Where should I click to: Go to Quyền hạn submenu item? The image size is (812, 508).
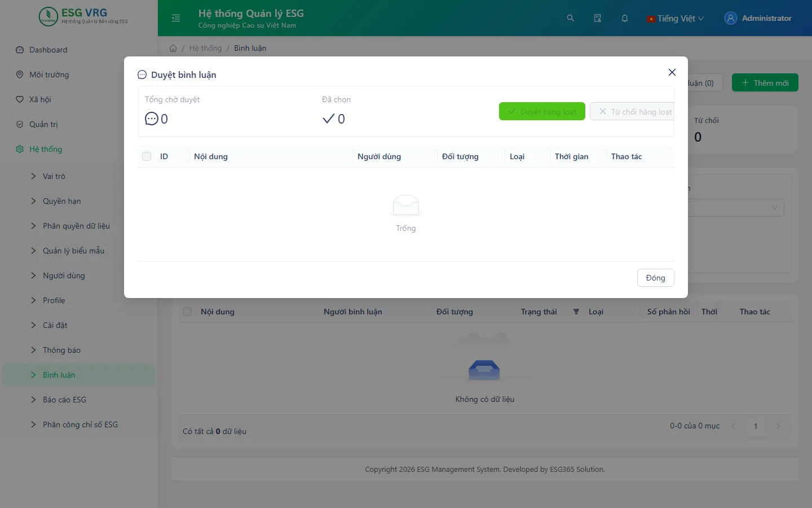point(79,201)
